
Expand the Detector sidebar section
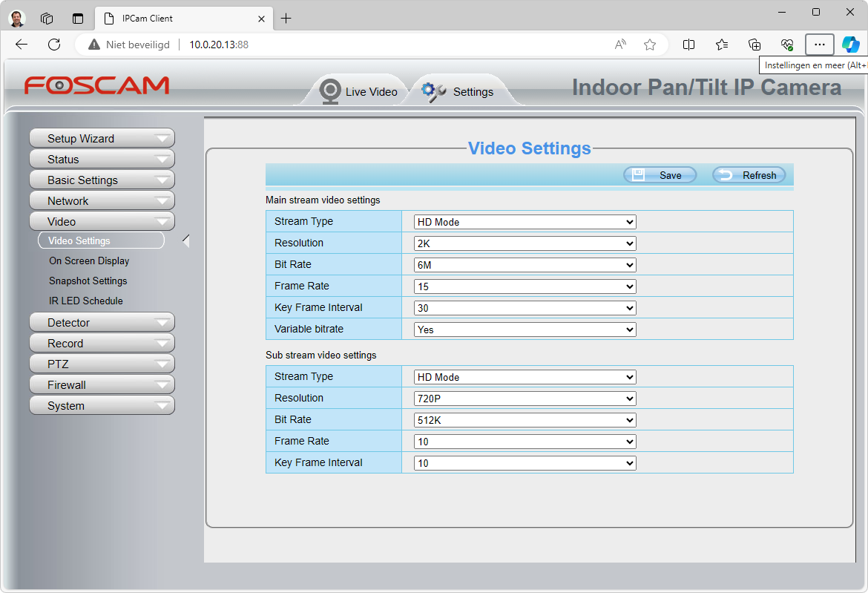pyautogui.click(x=102, y=323)
